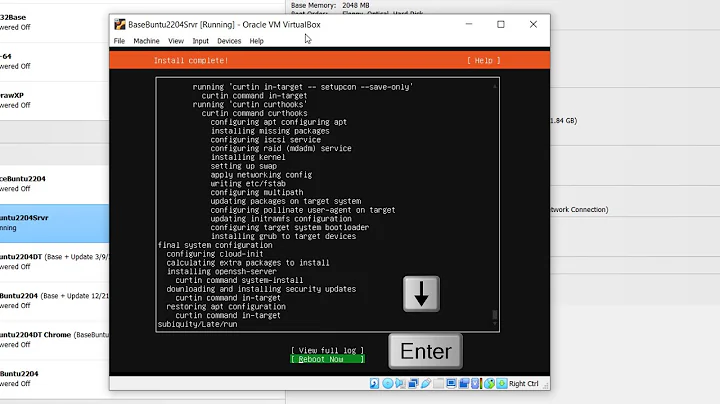Image resolution: width=720 pixels, height=404 pixels.
Task: Click the audio status icon
Action: pos(400,383)
